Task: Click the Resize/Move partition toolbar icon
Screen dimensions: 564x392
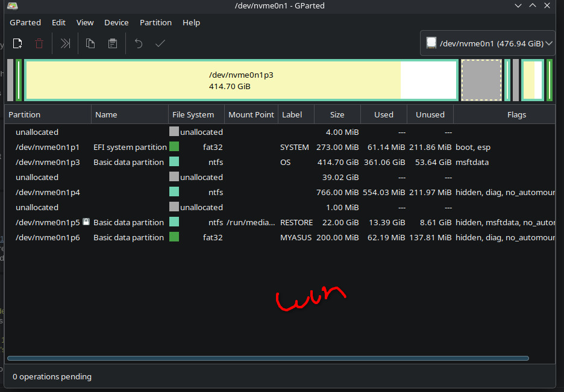Action: pyautogui.click(x=65, y=43)
